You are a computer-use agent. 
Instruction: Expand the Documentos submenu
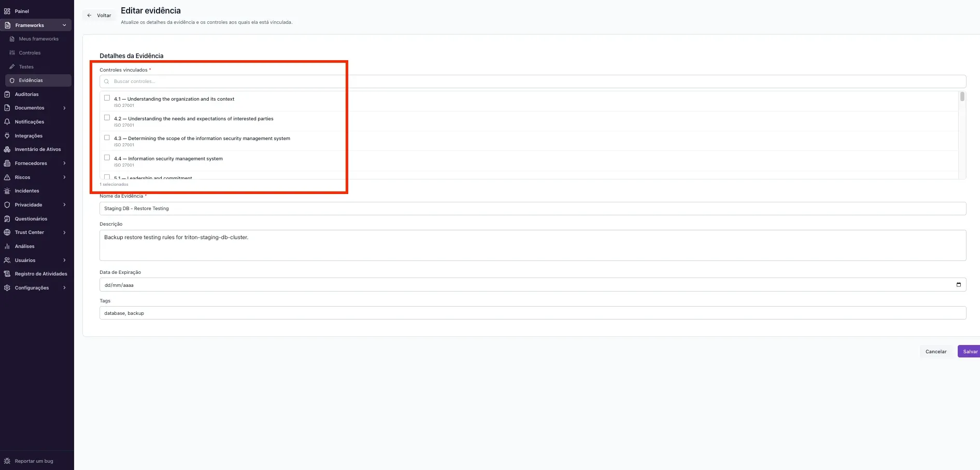point(64,108)
